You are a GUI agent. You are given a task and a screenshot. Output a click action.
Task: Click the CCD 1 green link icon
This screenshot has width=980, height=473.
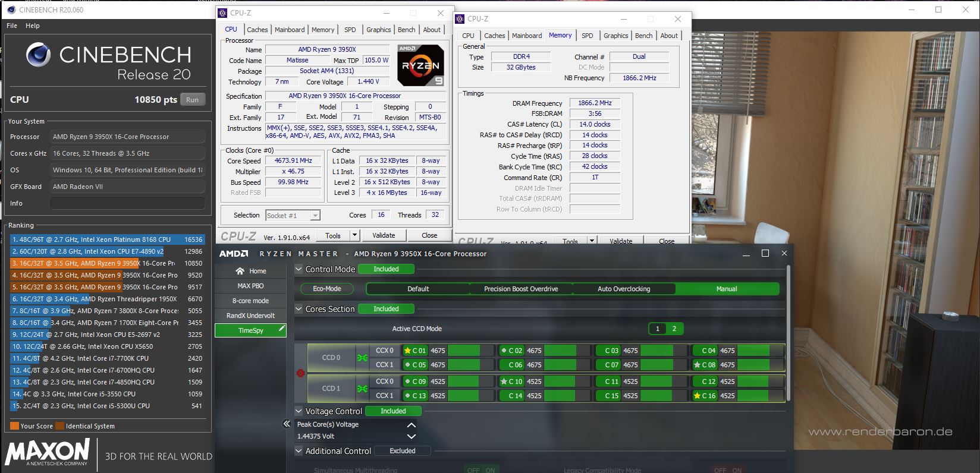pyautogui.click(x=362, y=389)
